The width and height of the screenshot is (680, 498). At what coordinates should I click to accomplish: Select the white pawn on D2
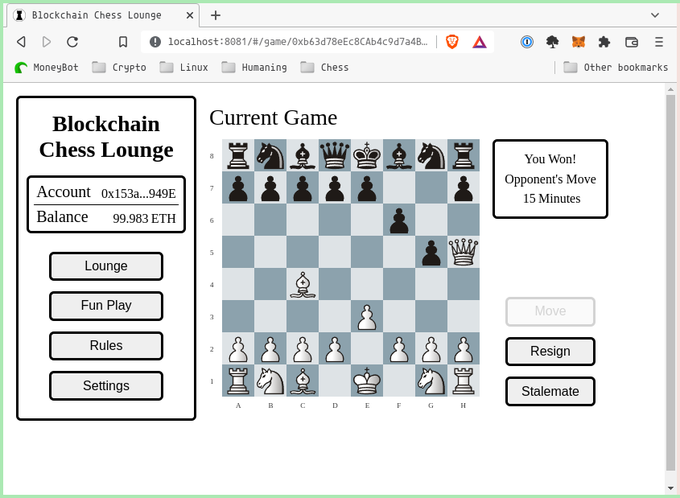click(335, 349)
